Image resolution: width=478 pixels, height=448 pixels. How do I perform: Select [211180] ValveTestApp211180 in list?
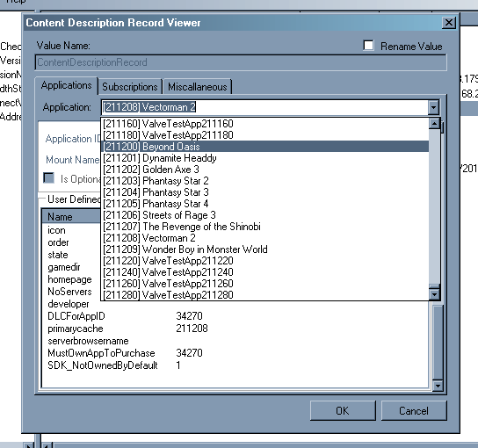click(264, 135)
